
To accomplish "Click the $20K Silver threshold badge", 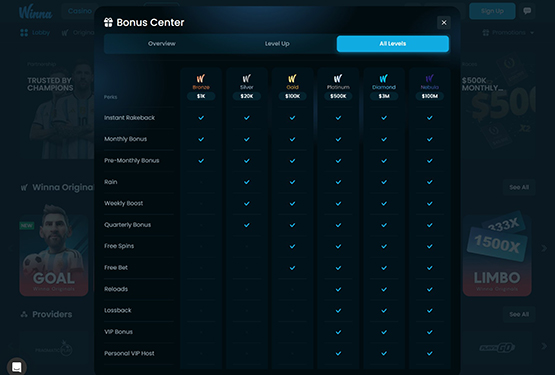I will (246, 96).
